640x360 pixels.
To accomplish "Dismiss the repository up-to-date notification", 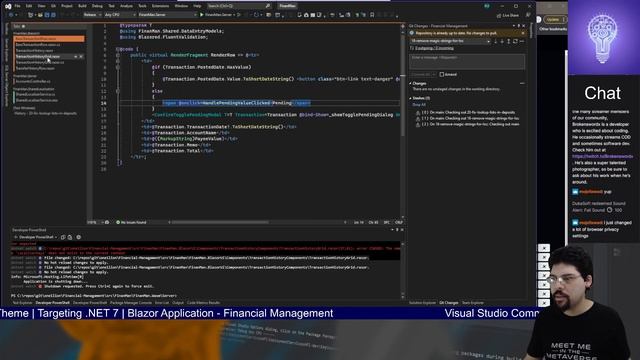I will pyautogui.click(x=523, y=33).
